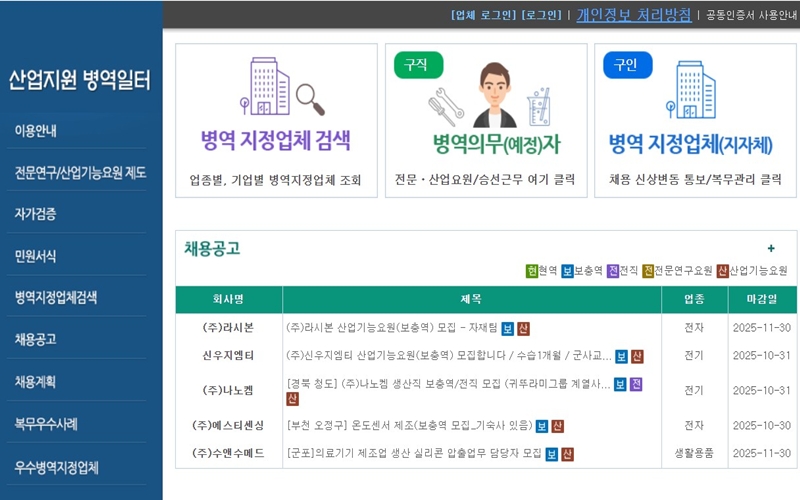Click the 전 legend badge for 전문연구요원
The height and width of the screenshot is (500, 800).
[648, 271]
